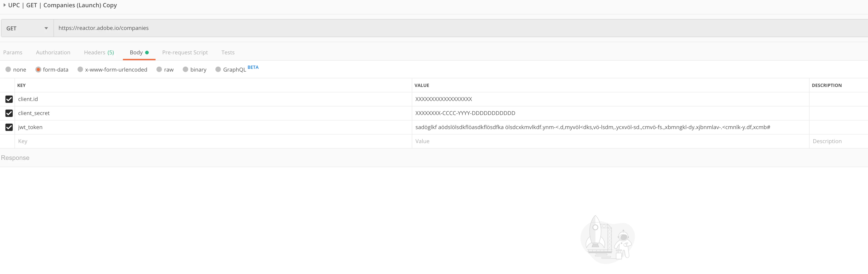The height and width of the screenshot is (274, 868).
Task: Switch to the Params tab
Action: [13, 53]
